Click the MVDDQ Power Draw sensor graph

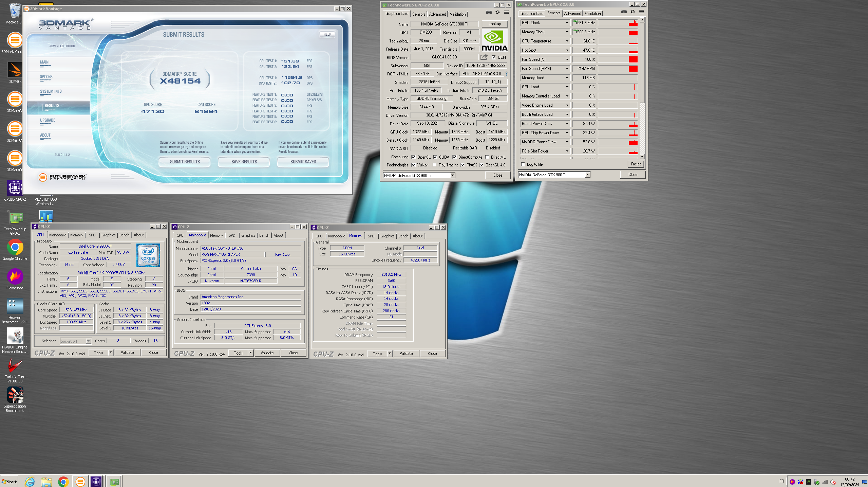tap(618, 142)
